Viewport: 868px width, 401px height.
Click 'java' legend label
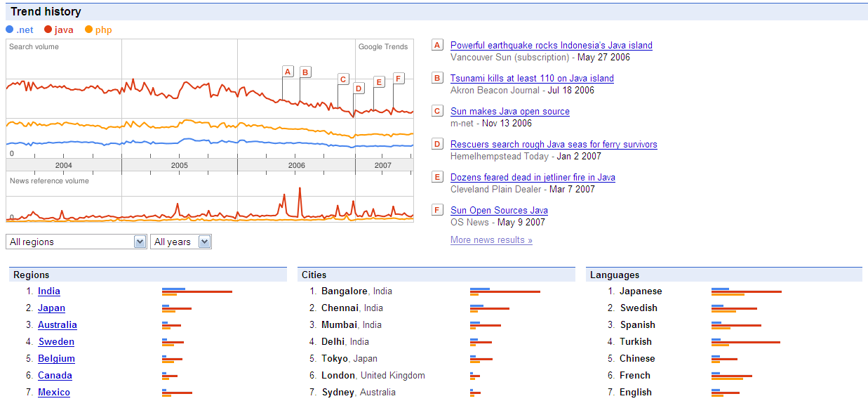click(x=64, y=29)
